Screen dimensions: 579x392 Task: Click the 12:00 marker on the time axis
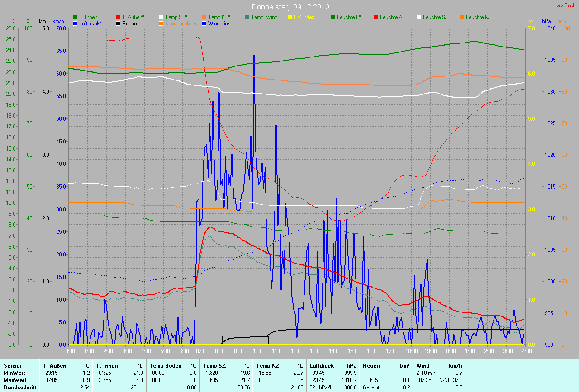point(297,351)
